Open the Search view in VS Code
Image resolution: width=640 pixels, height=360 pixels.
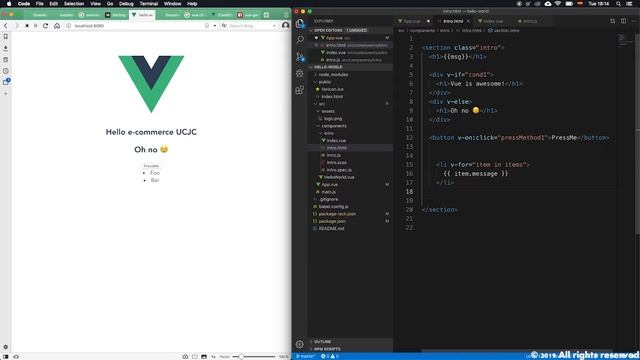click(x=300, y=39)
